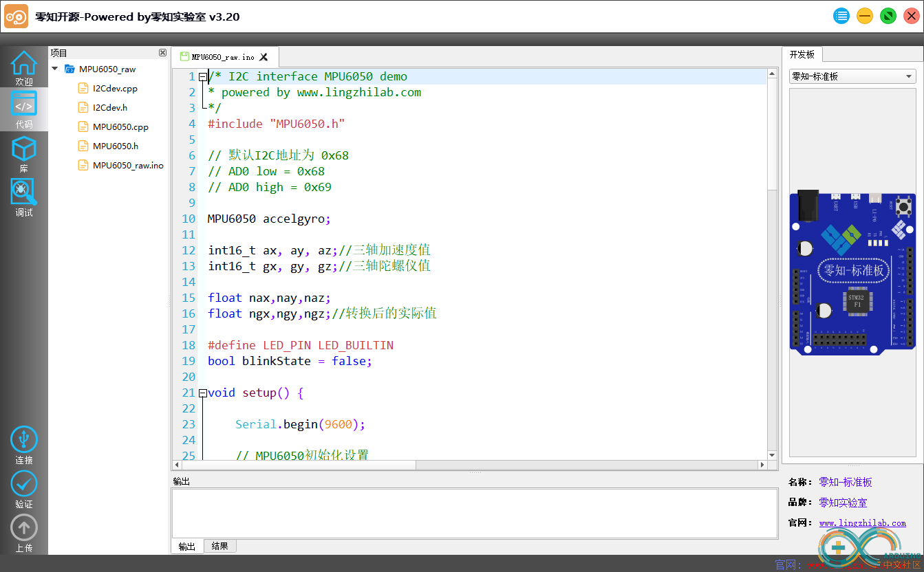Close the MPU6050_raw.ino editor tab
The width and height of the screenshot is (924, 572).
pos(264,57)
